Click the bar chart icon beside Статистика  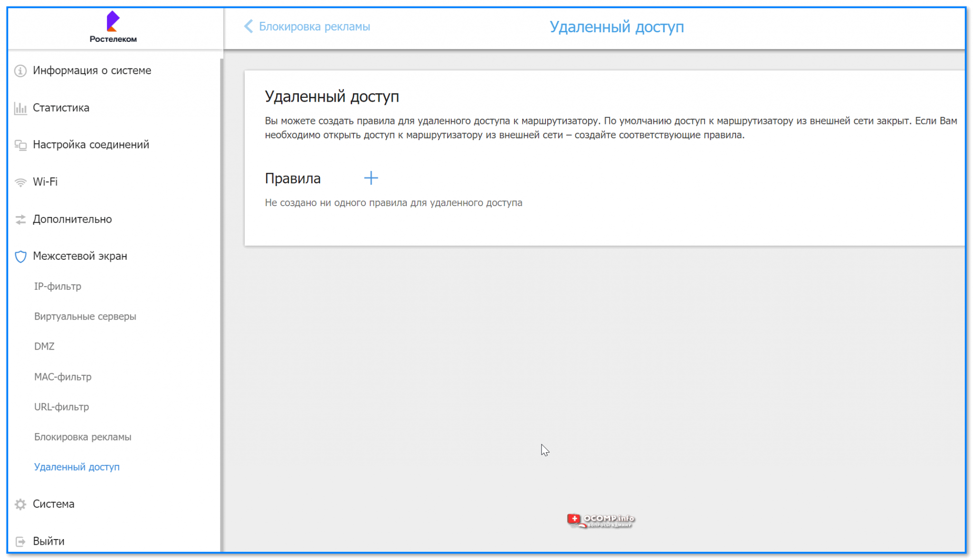20,108
